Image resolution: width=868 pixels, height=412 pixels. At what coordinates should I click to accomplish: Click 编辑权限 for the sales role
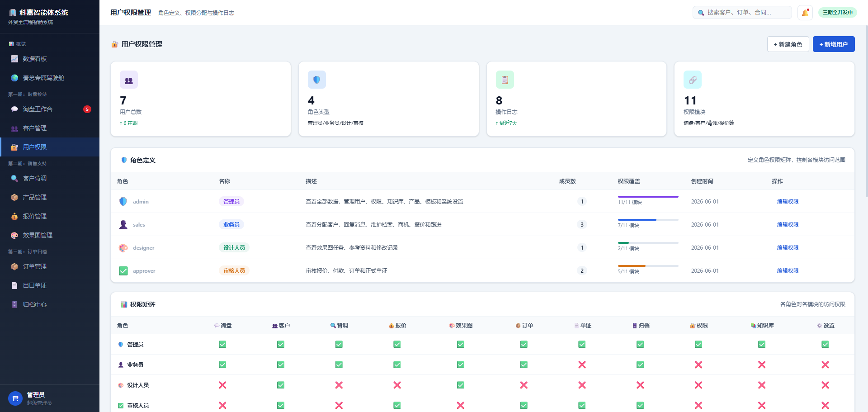pyautogui.click(x=788, y=225)
